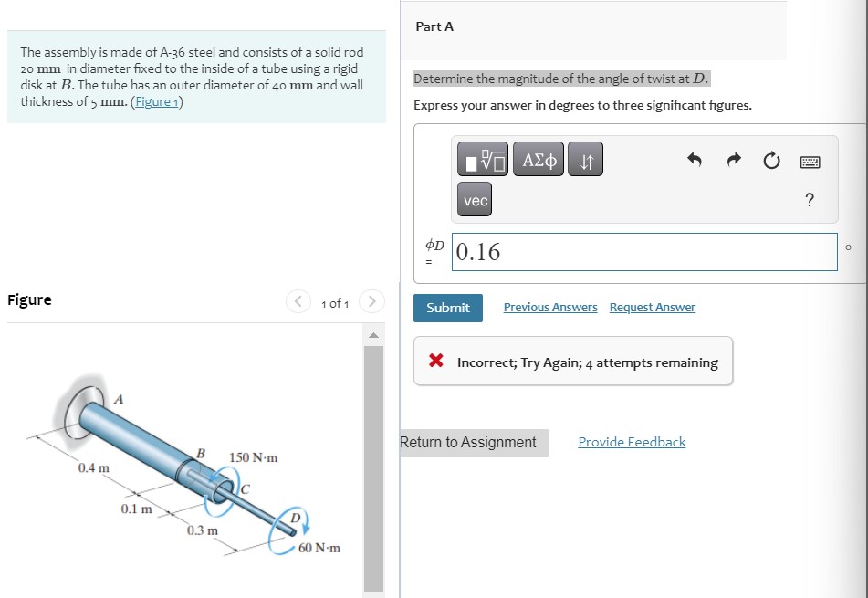Submit the angle of twist answer
This screenshot has width=868, height=598.
[447, 308]
